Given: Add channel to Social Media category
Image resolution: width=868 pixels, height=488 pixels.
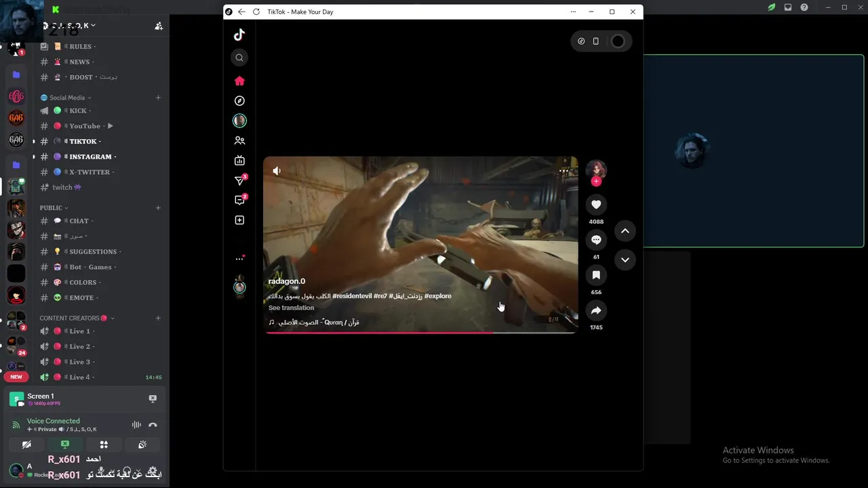Looking at the screenshot, I should (158, 98).
